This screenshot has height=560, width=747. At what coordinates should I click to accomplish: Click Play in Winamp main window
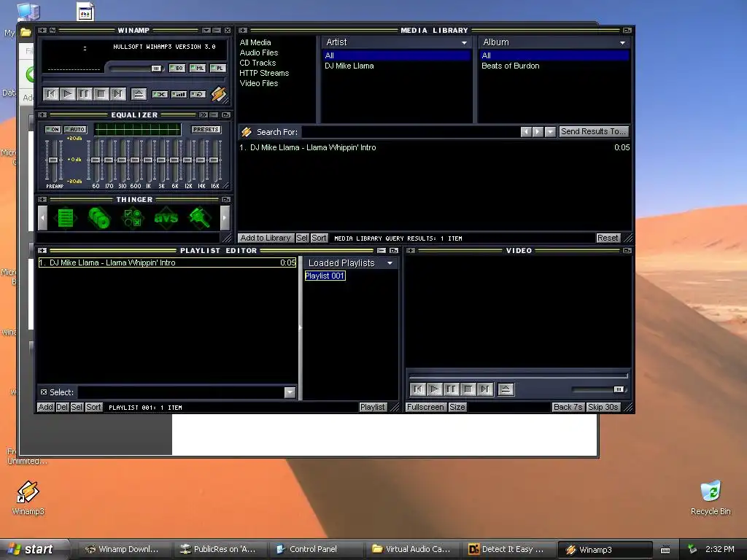tap(68, 94)
